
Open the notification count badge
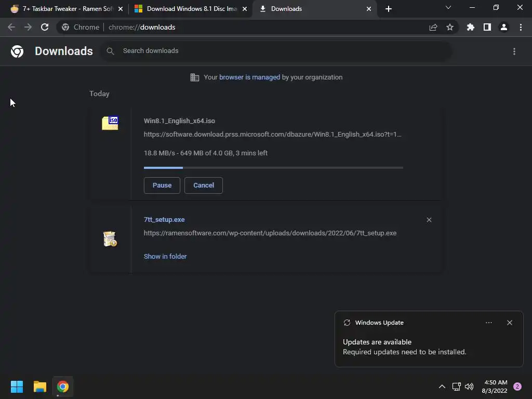[x=517, y=387]
